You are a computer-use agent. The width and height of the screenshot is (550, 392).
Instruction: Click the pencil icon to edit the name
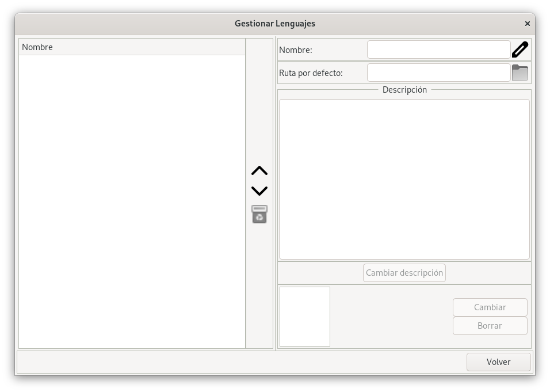[x=520, y=50]
